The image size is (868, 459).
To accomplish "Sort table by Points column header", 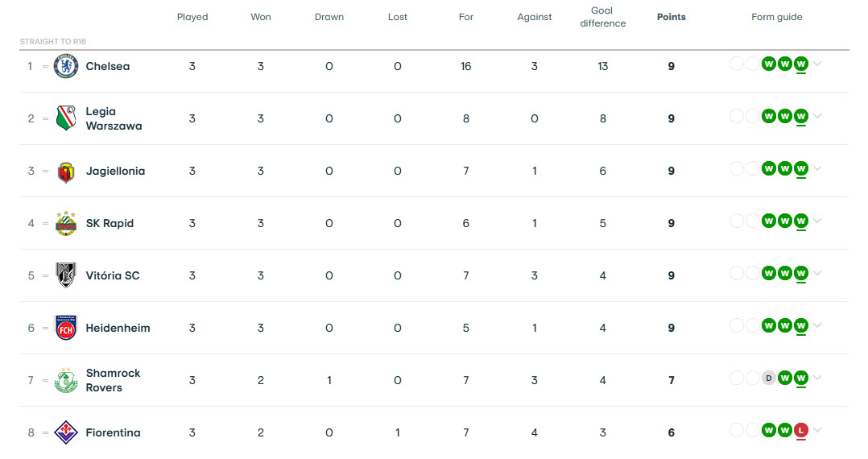I will [x=671, y=17].
